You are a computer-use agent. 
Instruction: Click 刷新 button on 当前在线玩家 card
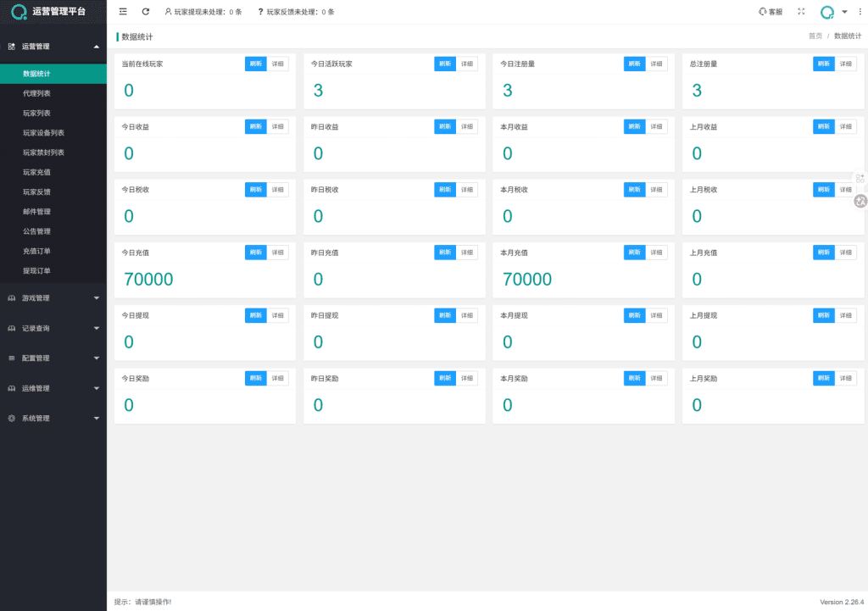[x=255, y=64]
